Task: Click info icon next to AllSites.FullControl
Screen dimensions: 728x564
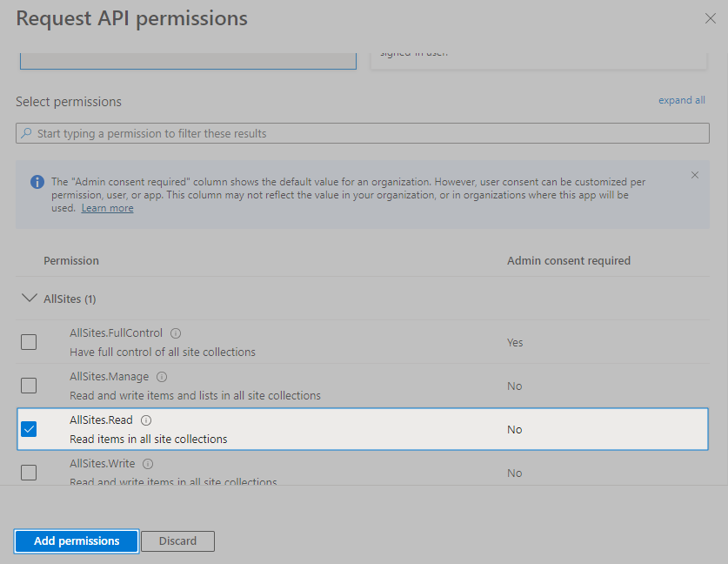Action: coord(176,333)
